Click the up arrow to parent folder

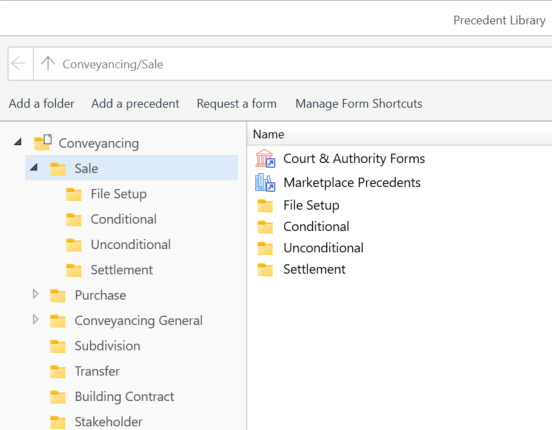pos(48,64)
